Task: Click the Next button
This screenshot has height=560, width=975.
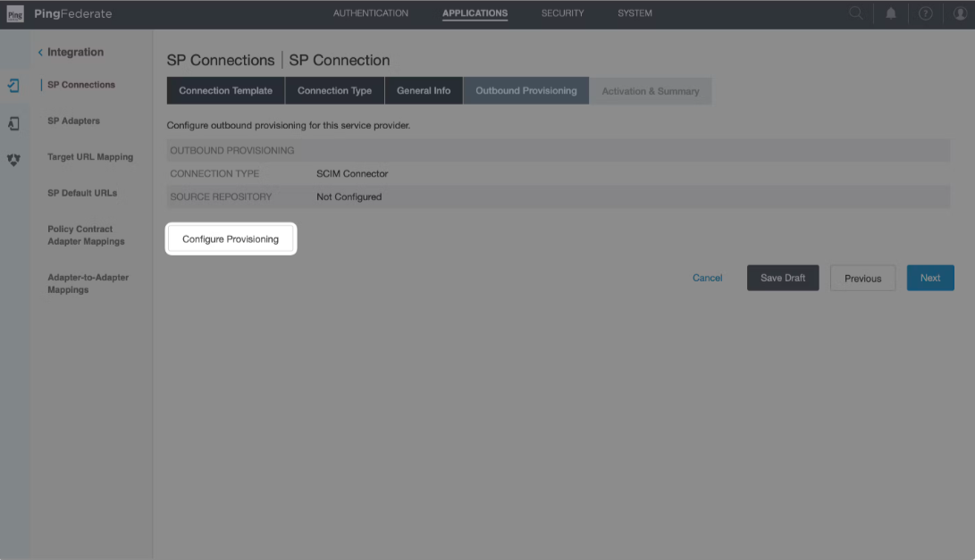Action: (930, 278)
